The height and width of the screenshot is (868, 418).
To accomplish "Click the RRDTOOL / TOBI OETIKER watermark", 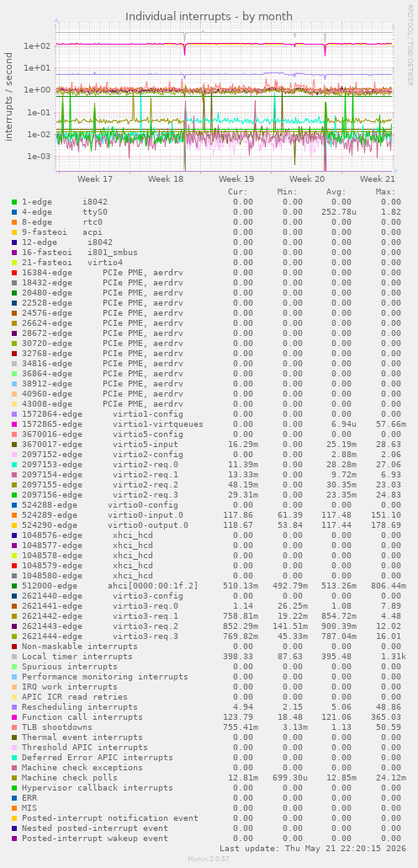I will point(410,50).
